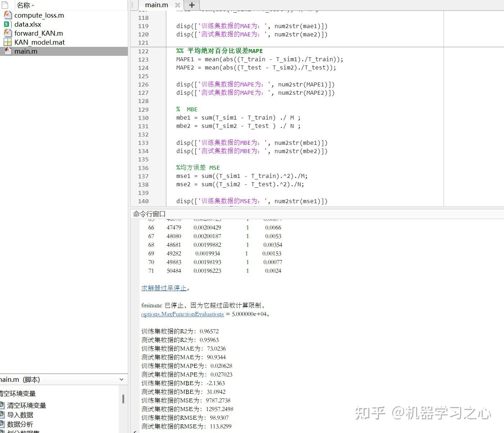This screenshot has width=504, height=433.
Task: Open the chevron dropdown next to main.m (脚本)
Action: tap(122, 379)
